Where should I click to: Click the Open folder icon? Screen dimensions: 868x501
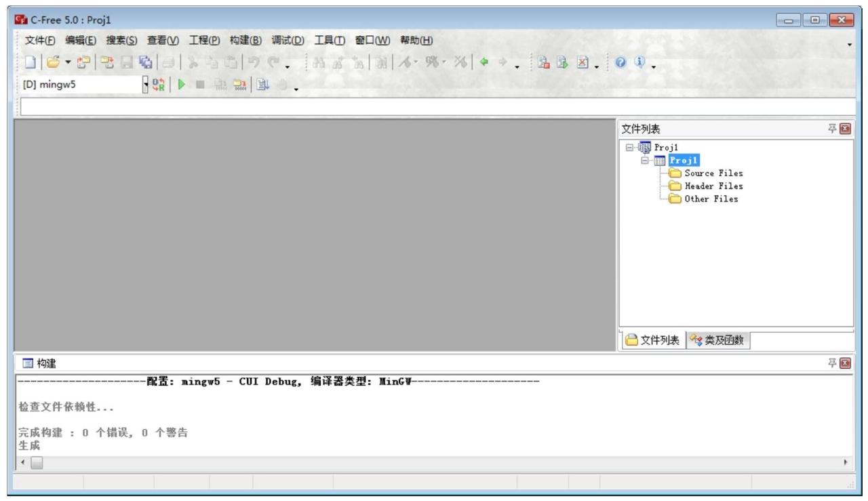(x=53, y=62)
